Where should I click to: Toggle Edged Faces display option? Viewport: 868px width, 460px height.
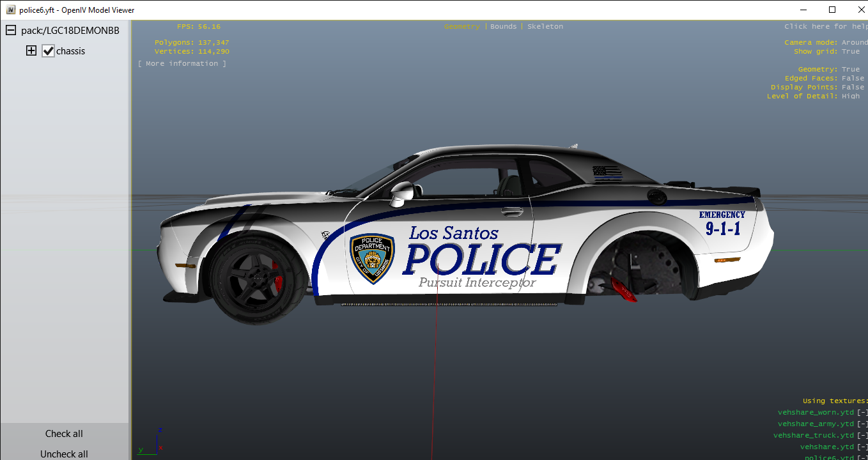[853, 79]
